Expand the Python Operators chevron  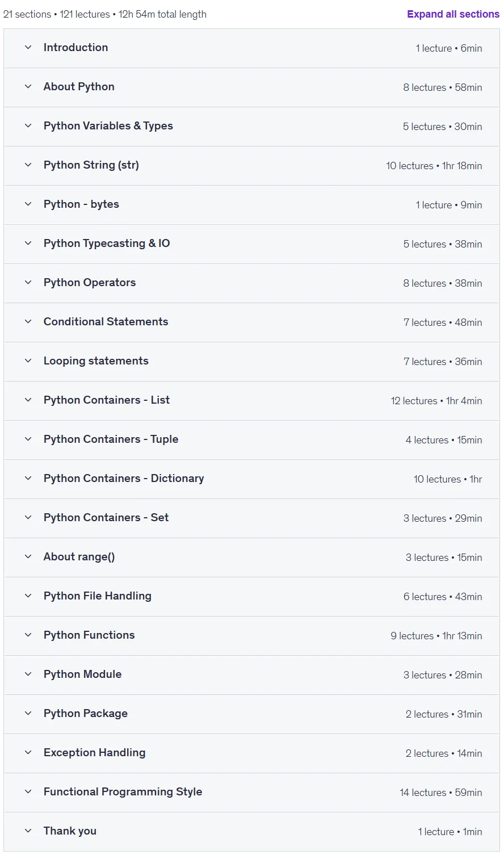tap(28, 283)
